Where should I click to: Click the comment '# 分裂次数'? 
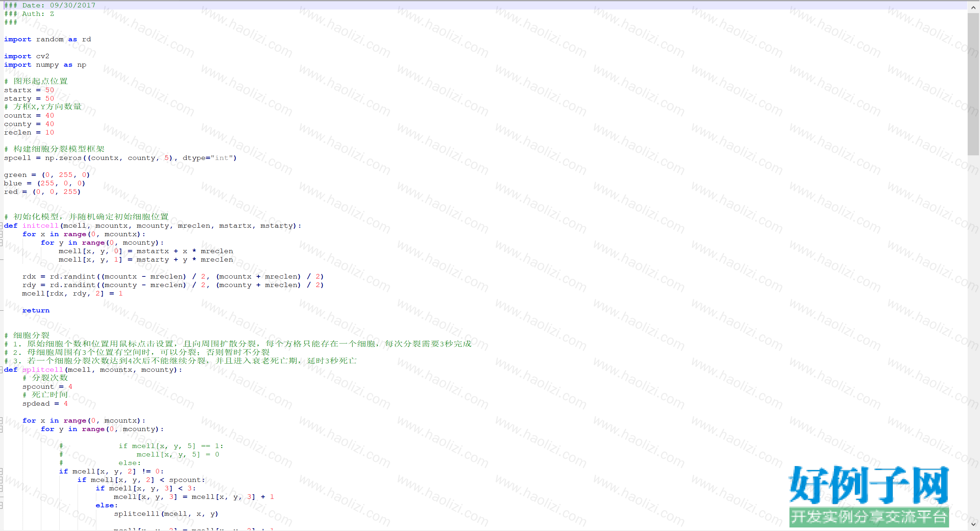(x=45, y=378)
